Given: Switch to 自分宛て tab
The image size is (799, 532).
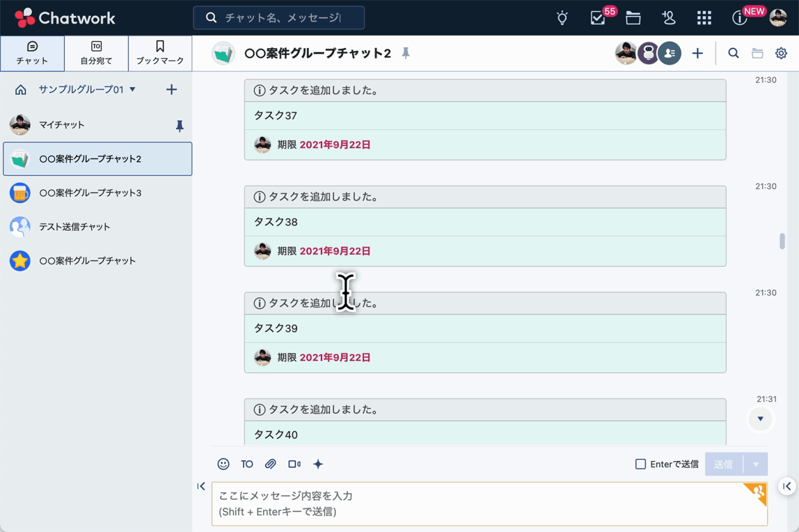Looking at the screenshot, I should [x=96, y=53].
